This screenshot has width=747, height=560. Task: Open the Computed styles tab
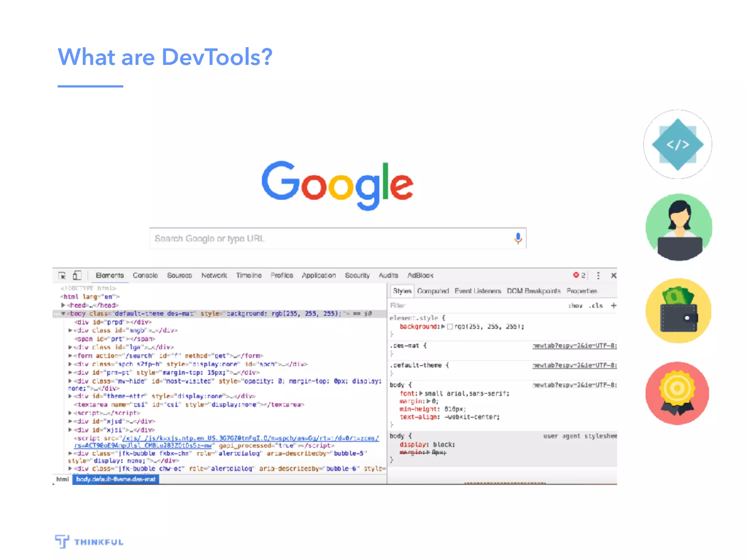(x=433, y=291)
